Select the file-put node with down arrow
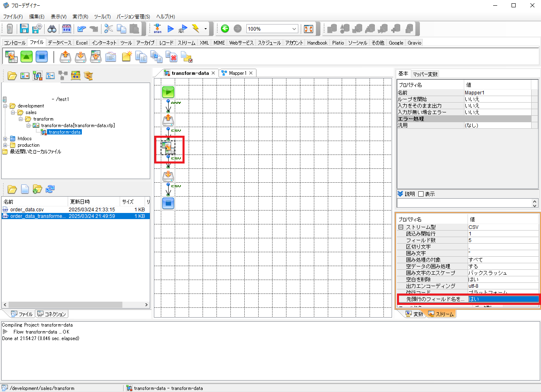This screenshot has width=541, height=392. pyautogui.click(x=168, y=176)
